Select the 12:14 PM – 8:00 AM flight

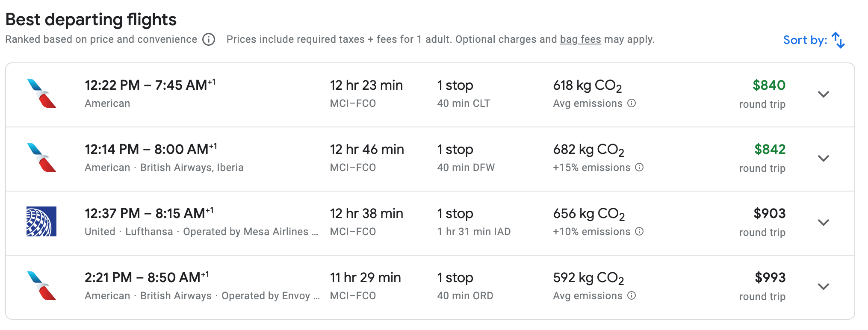pos(430,159)
